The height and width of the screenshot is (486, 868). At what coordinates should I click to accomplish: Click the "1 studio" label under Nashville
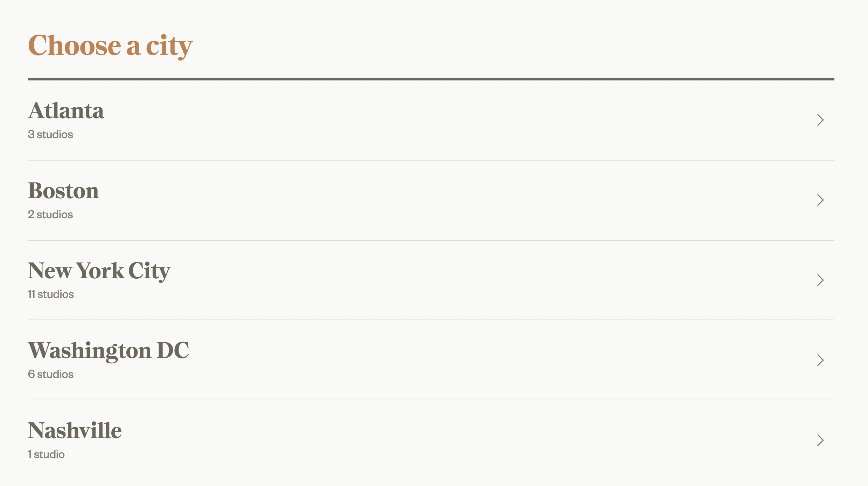point(46,455)
